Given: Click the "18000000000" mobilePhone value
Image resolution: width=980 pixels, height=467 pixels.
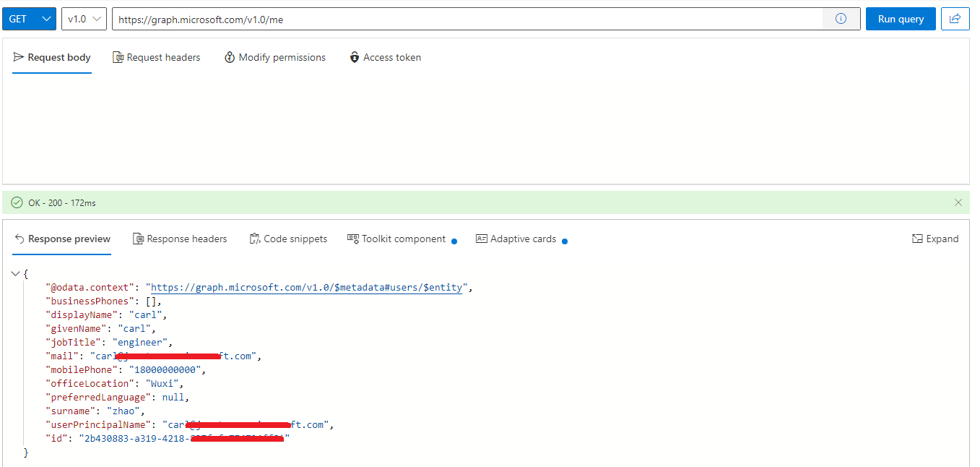Looking at the screenshot, I should pyautogui.click(x=165, y=370).
